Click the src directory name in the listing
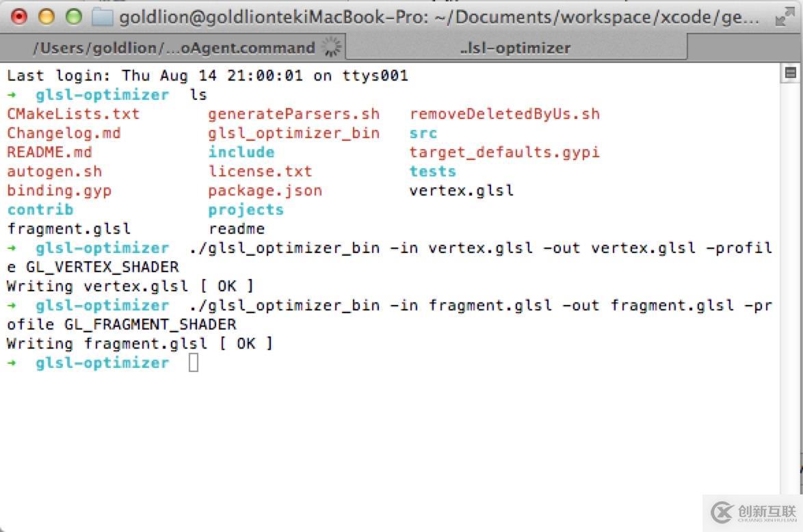This screenshot has height=532, width=803. coord(423,133)
